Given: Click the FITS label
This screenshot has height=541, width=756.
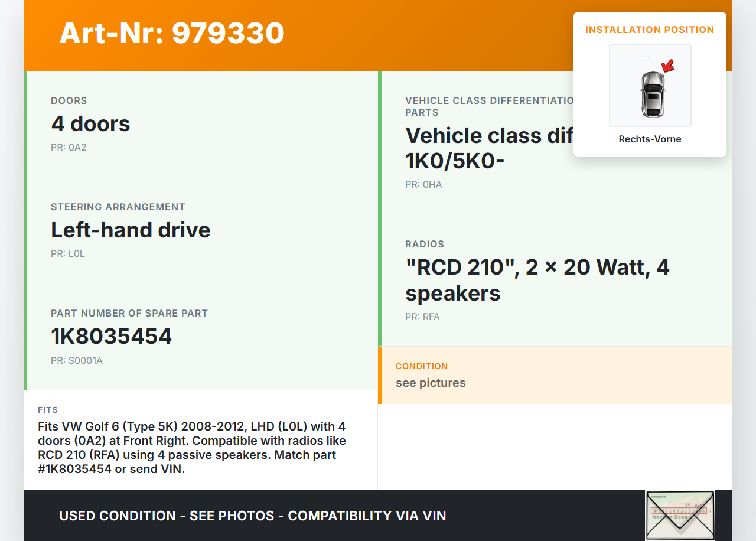Looking at the screenshot, I should coord(48,410).
